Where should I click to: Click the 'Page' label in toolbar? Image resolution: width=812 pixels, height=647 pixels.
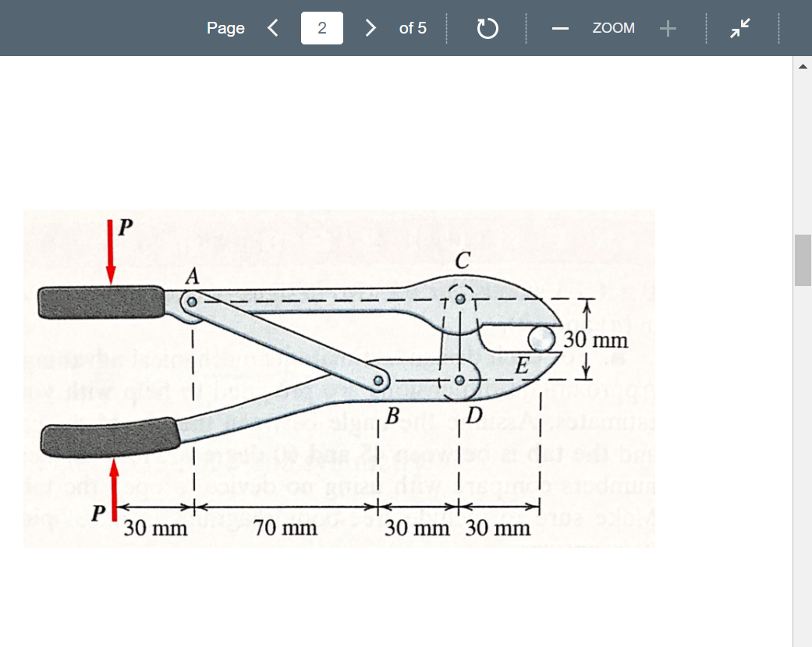225,28
